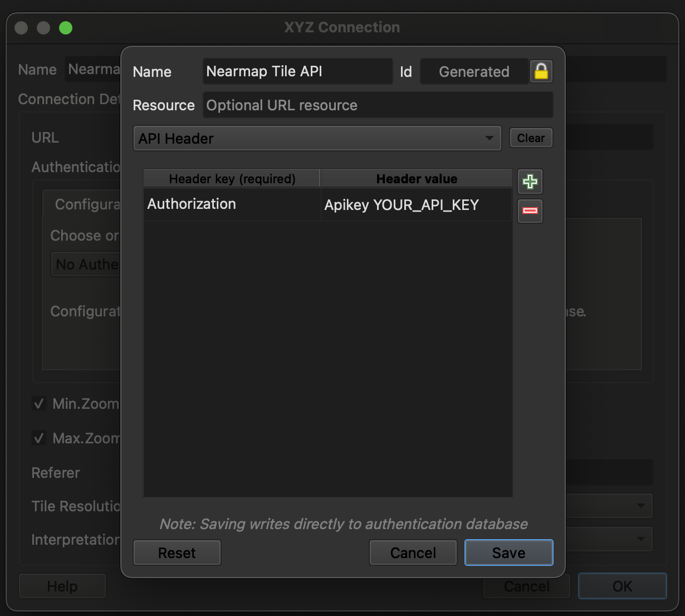685x616 pixels.
Task: Click the Generated Id field
Action: click(x=474, y=71)
